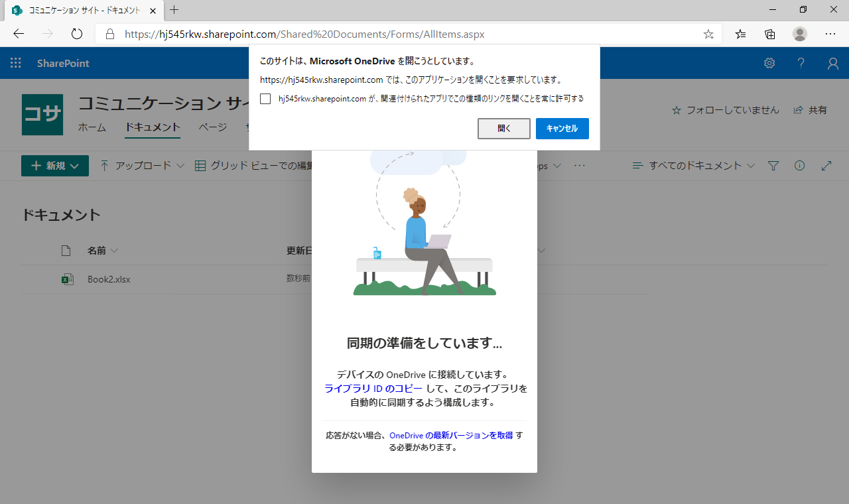This screenshot has width=849, height=504.
Task: Click the 更新日 column header
Action: coord(300,251)
